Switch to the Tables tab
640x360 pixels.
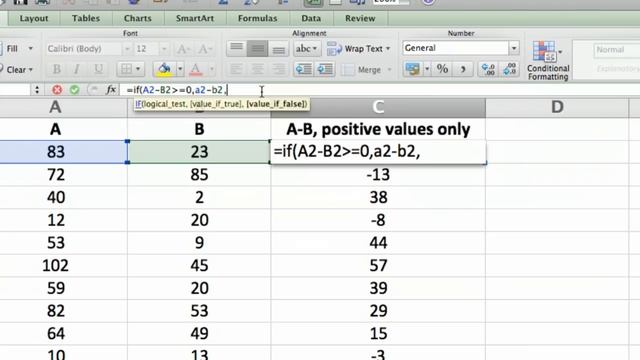86,18
